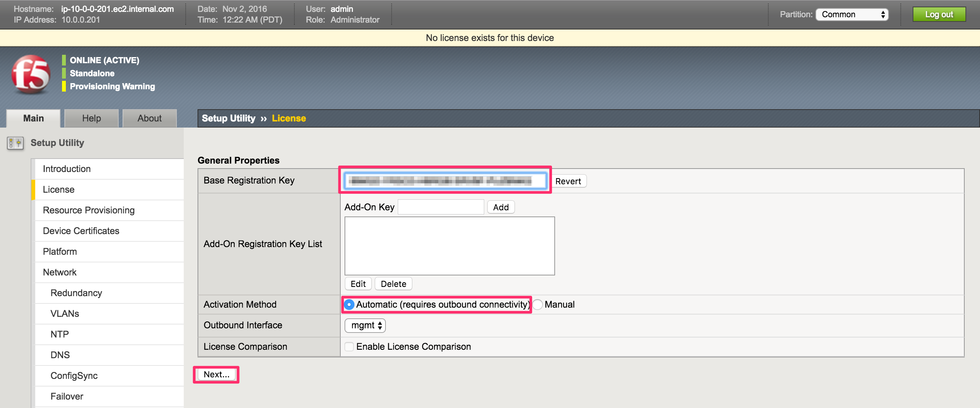Click the 'No license exists for this device' banner
The width and height of the screenshot is (980, 408).
(490, 38)
